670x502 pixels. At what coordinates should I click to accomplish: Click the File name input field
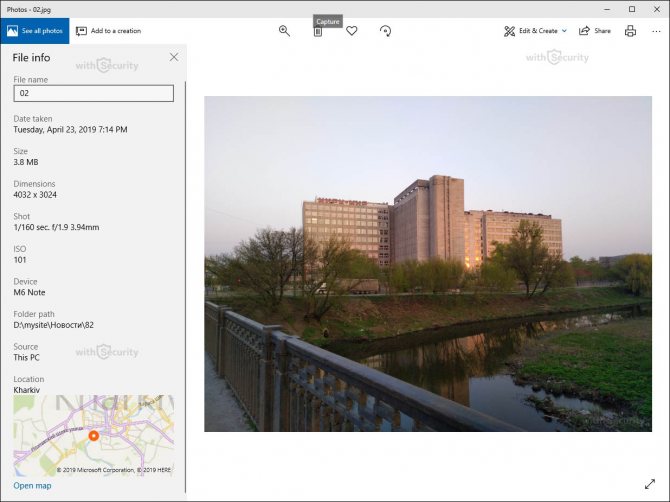click(x=94, y=93)
